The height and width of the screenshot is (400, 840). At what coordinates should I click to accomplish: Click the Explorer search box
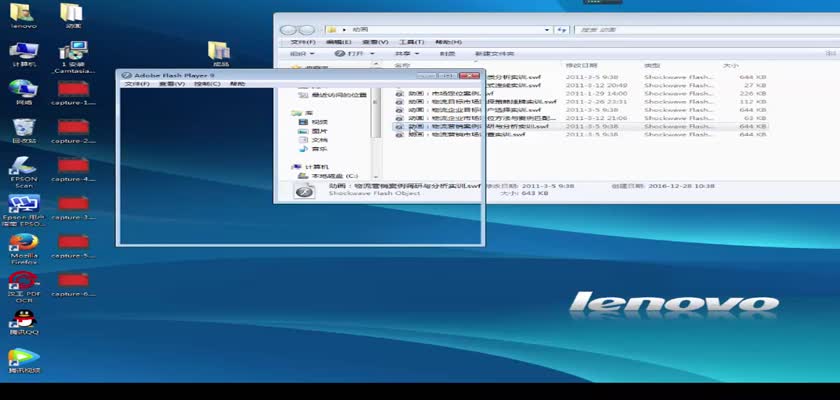click(x=706, y=30)
